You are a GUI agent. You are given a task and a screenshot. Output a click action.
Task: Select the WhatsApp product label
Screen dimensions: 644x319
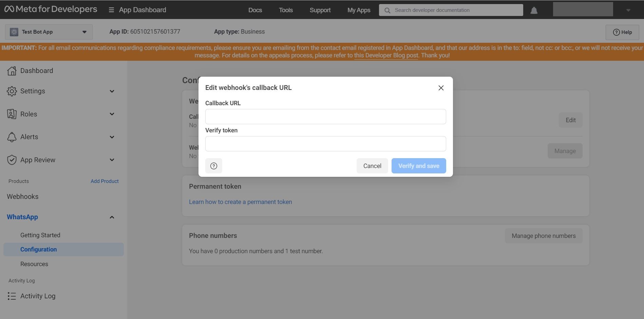tap(22, 217)
